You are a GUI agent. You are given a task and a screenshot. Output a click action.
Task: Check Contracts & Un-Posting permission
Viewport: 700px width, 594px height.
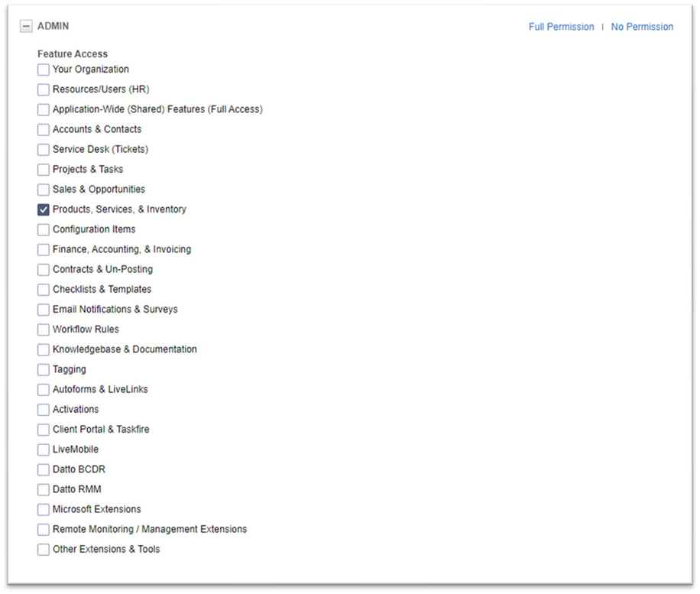pyautogui.click(x=43, y=269)
